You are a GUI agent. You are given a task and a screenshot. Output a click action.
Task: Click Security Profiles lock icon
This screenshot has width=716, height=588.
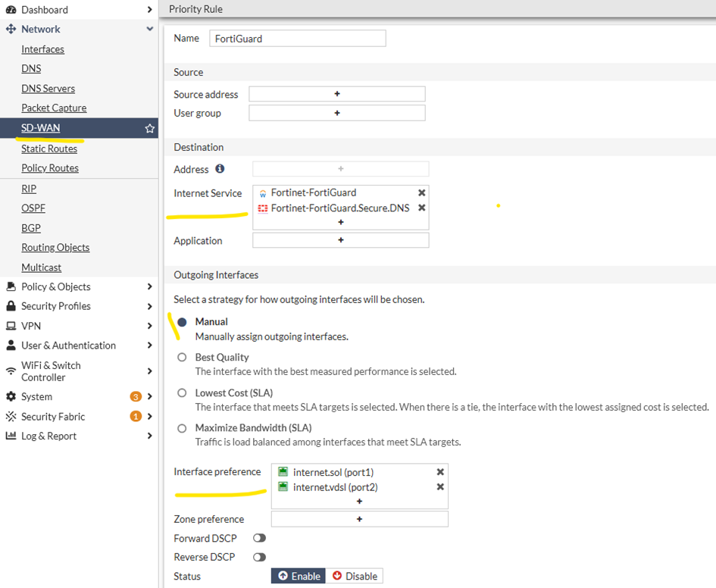[x=11, y=306]
